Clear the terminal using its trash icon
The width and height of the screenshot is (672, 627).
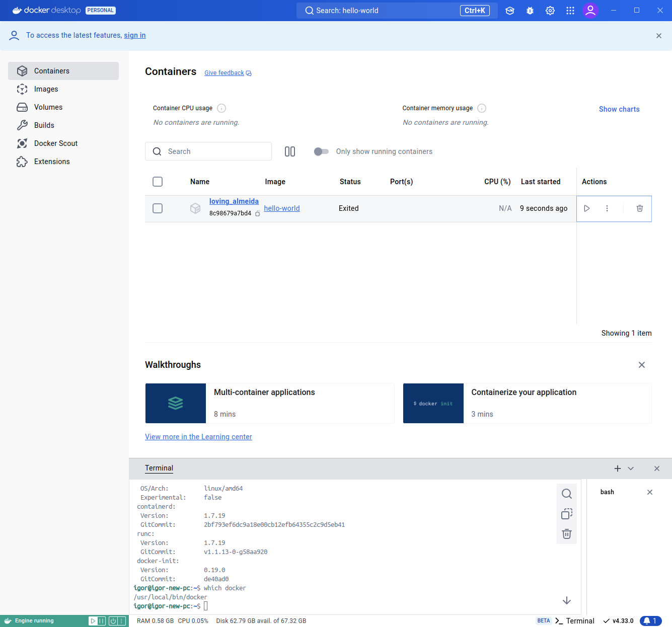pyautogui.click(x=566, y=534)
